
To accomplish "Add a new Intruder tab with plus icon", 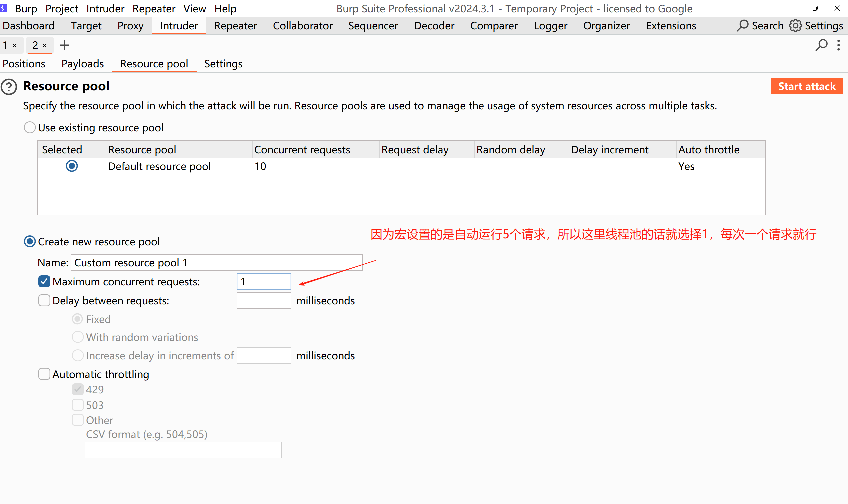I will pos(65,45).
